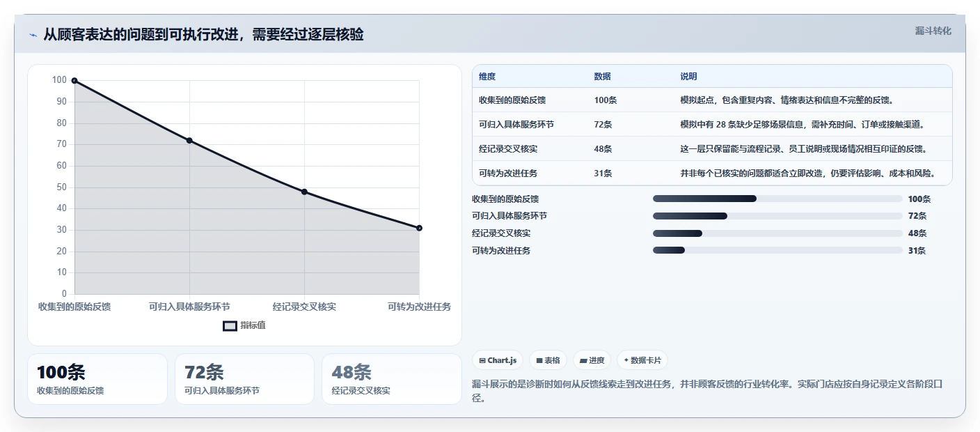Open the 100条 收集到的原始反馈 data card

[x=97, y=379]
